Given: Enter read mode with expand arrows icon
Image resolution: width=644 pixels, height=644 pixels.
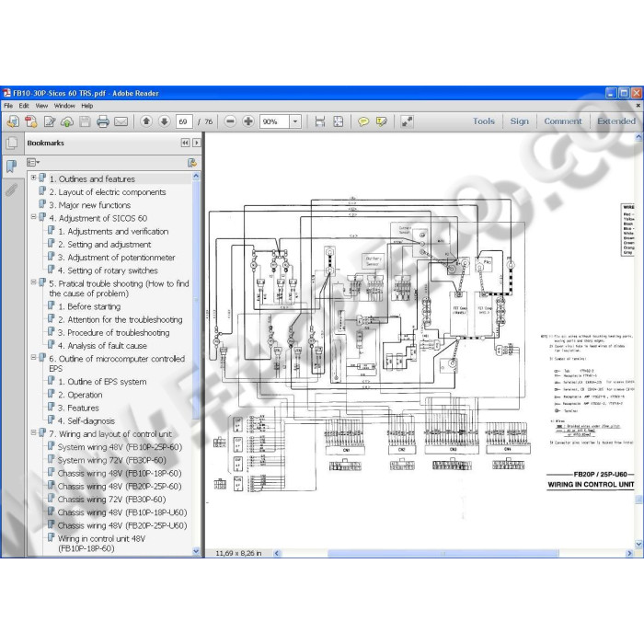Looking at the screenshot, I should tap(407, 121).
